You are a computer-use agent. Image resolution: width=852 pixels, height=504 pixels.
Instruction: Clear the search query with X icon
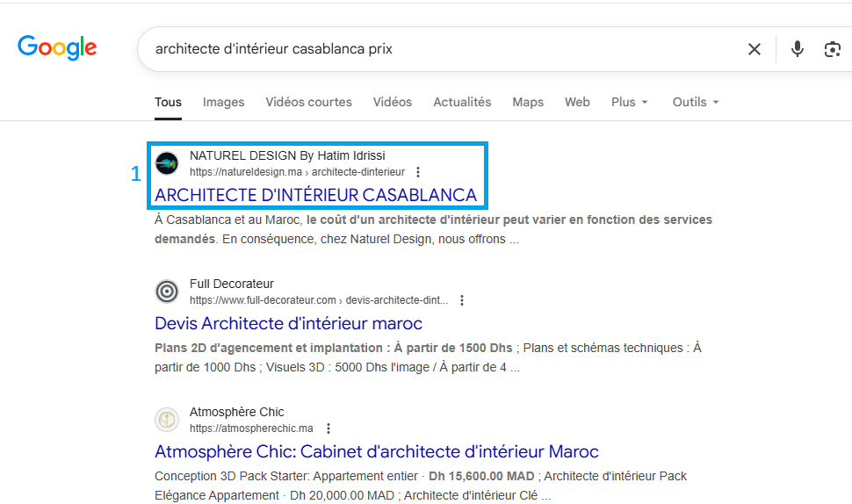(754, 49)
